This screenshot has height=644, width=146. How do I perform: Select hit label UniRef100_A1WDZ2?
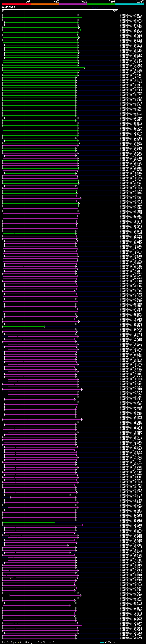click(131, 419)
